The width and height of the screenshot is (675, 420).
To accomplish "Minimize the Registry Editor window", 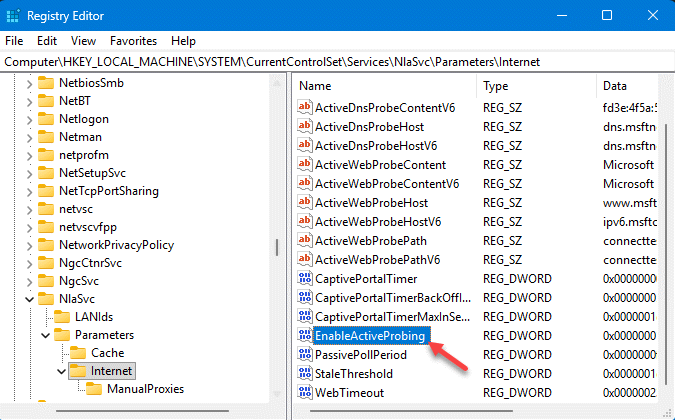I will [562, 15].
